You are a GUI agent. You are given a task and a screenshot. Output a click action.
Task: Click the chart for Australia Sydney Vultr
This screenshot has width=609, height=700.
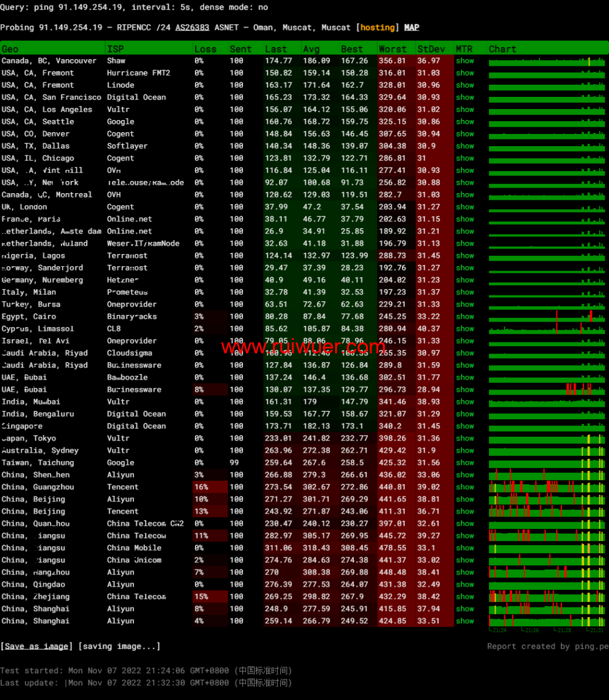tap(546, 451)
